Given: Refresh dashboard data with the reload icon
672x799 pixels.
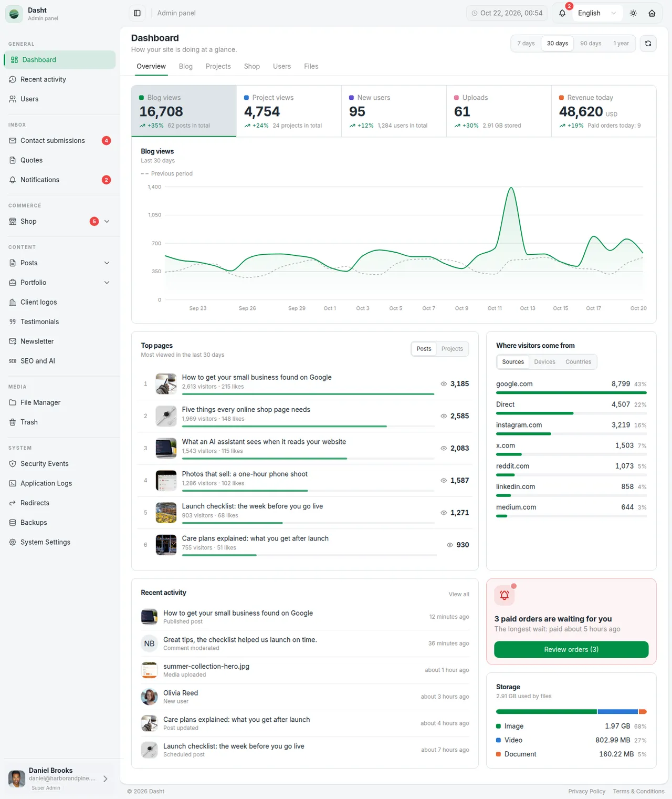Looking at the screenshot, I should [648, 44].
